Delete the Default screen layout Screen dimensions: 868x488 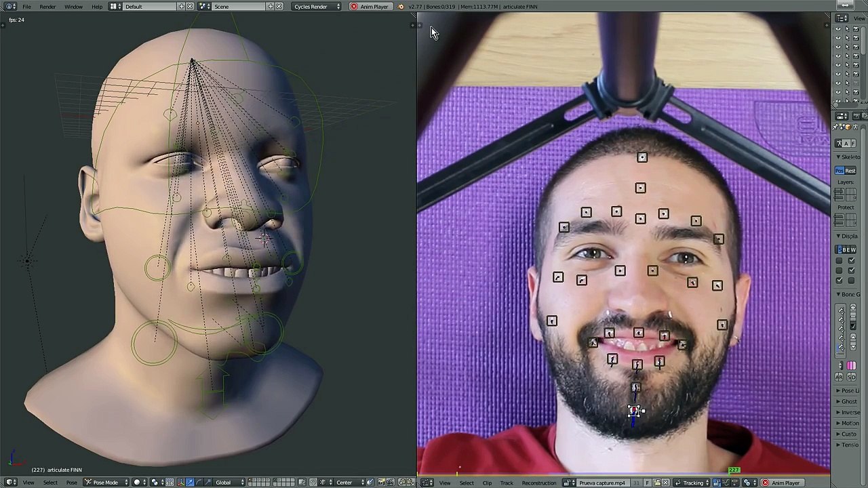pyautogui.click(x=189, y=7)
